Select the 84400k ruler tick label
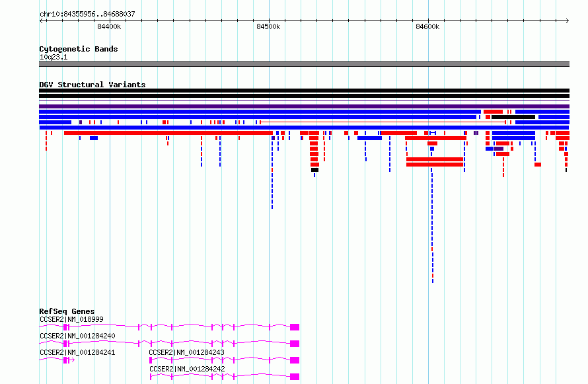Viewport: 588px width, 384px height. click(x=109, y=26)
